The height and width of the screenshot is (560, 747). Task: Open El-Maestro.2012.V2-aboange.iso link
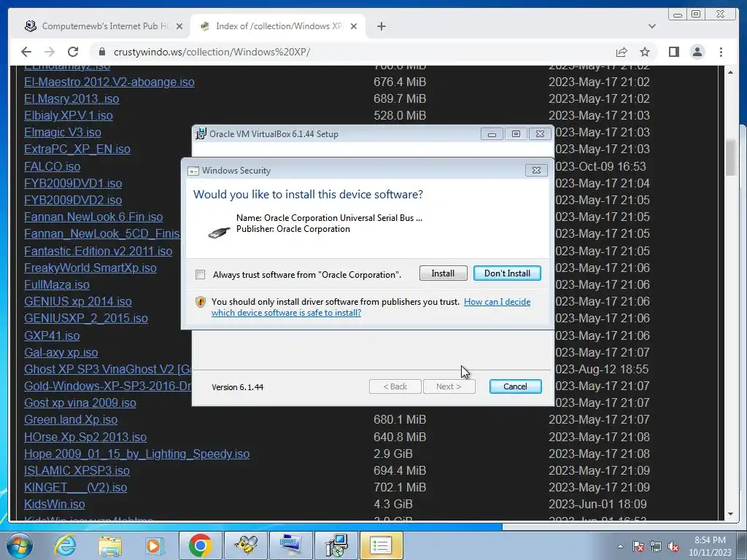109,82
